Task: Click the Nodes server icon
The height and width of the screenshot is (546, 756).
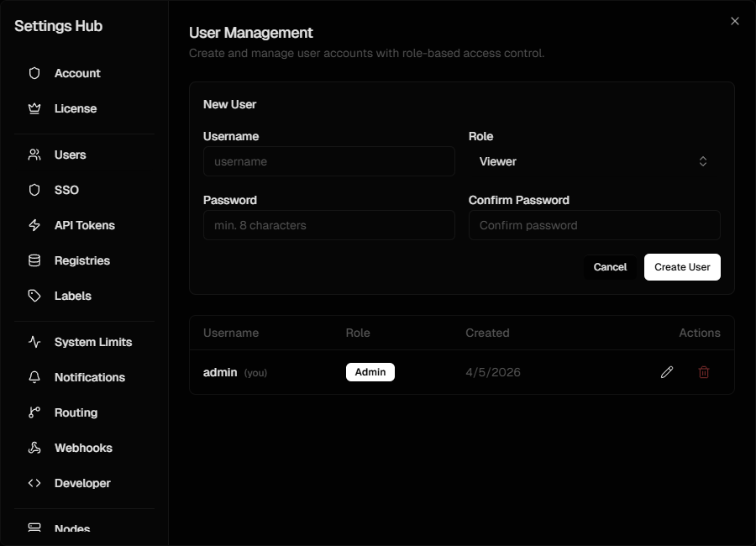Action: click(x=34, y=528)
